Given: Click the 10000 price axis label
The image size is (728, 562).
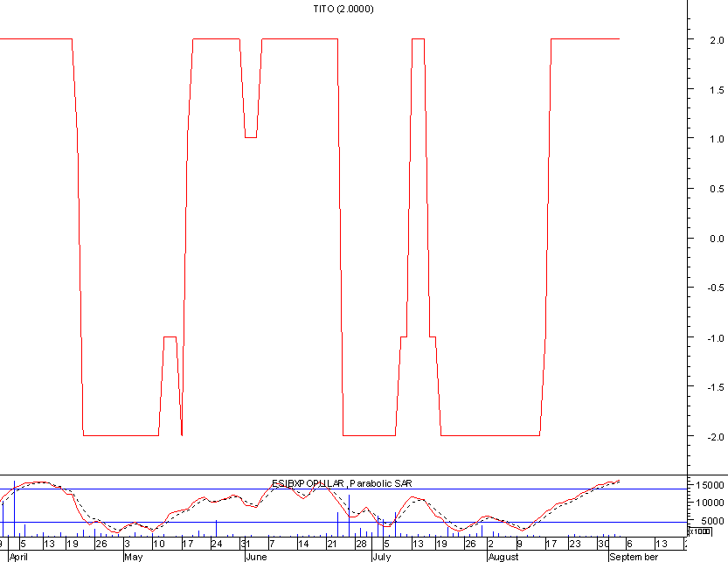Looking at the screenshot, I should pyautogui.click(x=711, y=503).
